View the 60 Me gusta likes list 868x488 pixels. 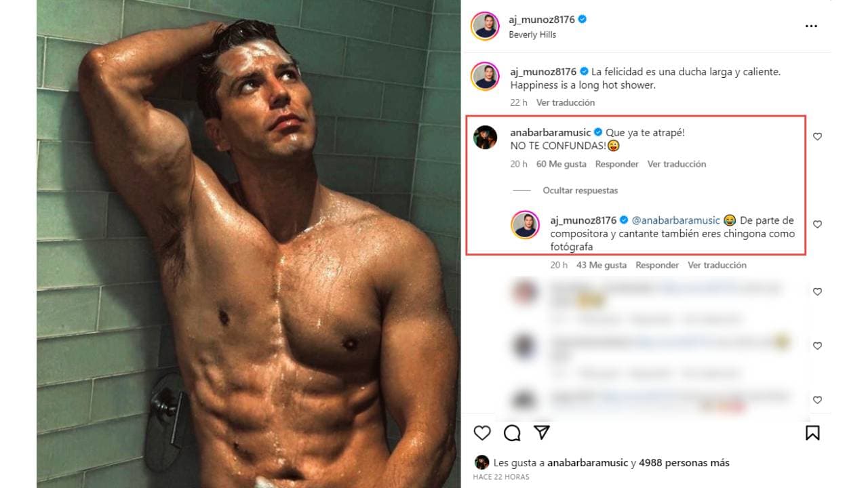562,164
